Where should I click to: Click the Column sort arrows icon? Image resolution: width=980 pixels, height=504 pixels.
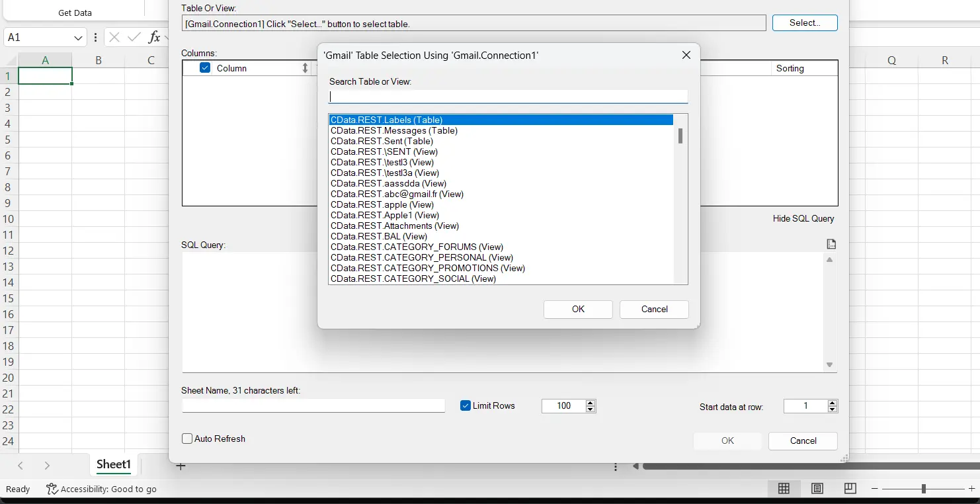point(305,68)
